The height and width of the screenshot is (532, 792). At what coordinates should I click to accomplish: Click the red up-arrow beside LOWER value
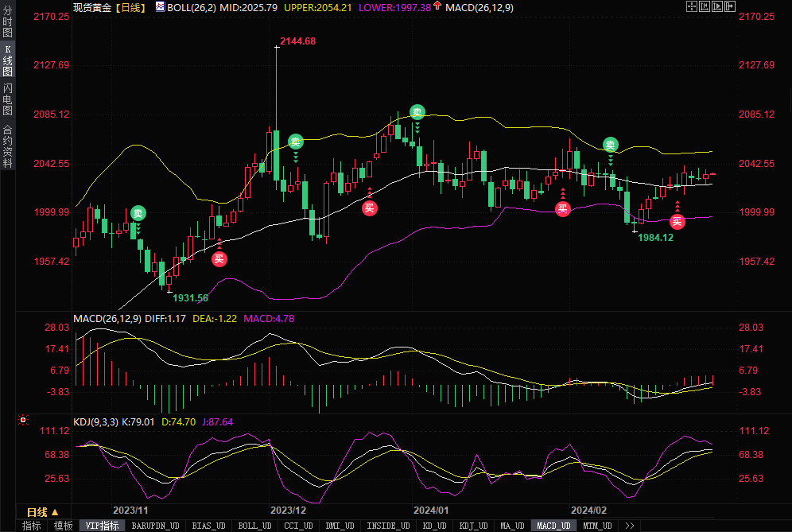pos(437,6)
